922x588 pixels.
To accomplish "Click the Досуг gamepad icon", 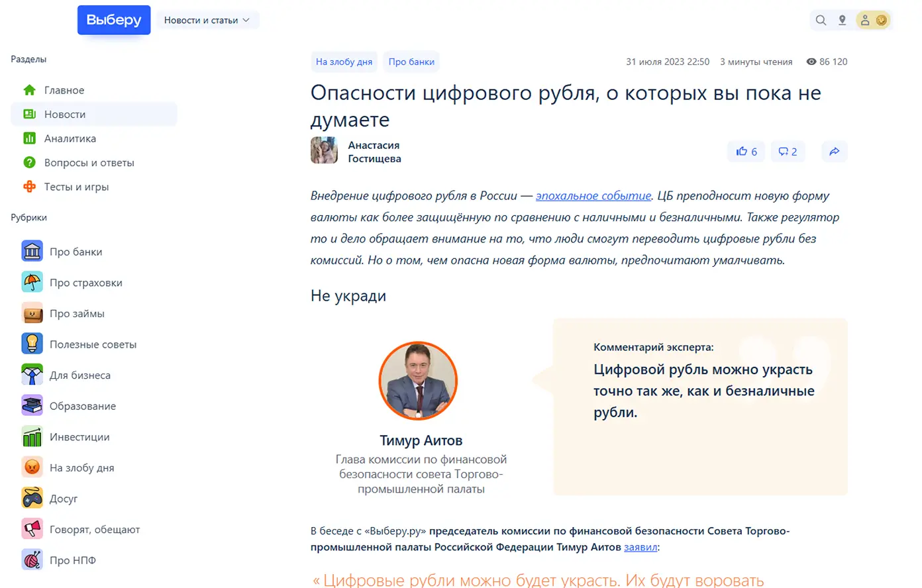I will pyautogui.click(x=32, y=499).
